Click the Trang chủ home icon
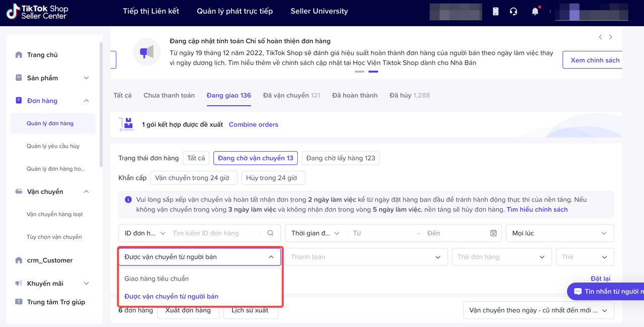Image resolution: width=644 pixels, height=327 pixels. click(x=19, y=55)
